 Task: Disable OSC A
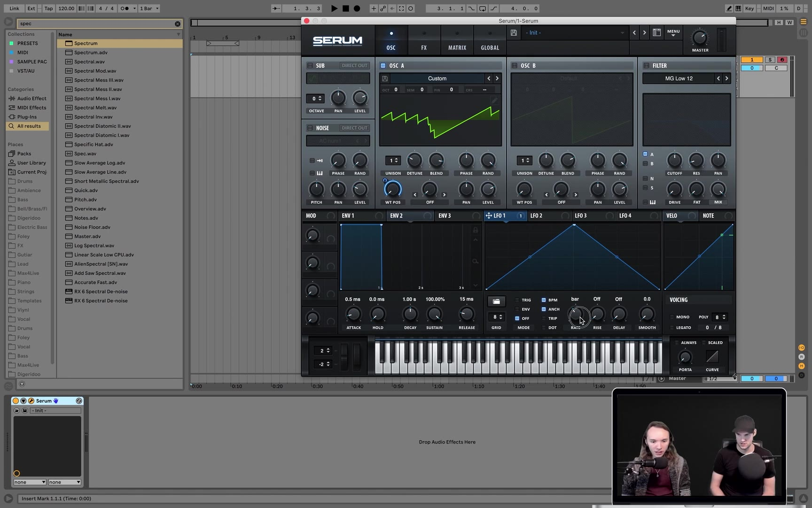click(x=383, y=65)
